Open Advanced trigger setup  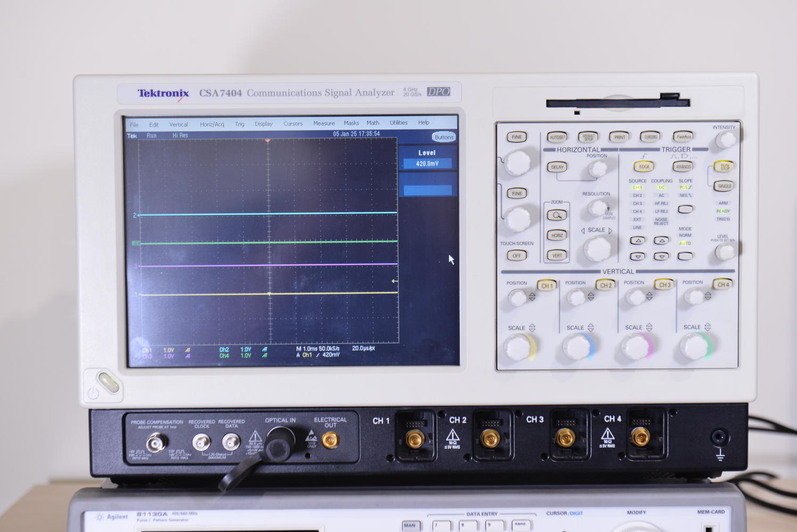[682, 167]
